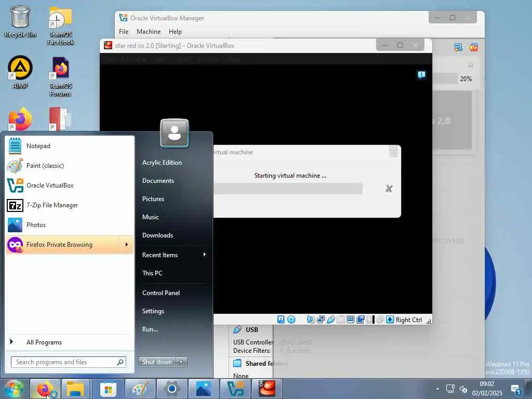Click shared folders status icon

click(340, 320)
